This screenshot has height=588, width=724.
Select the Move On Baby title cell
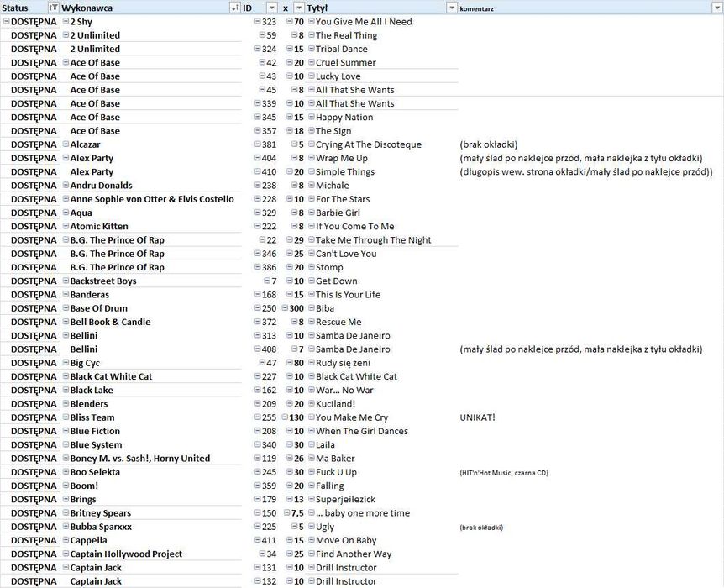(x=346, y=540)
